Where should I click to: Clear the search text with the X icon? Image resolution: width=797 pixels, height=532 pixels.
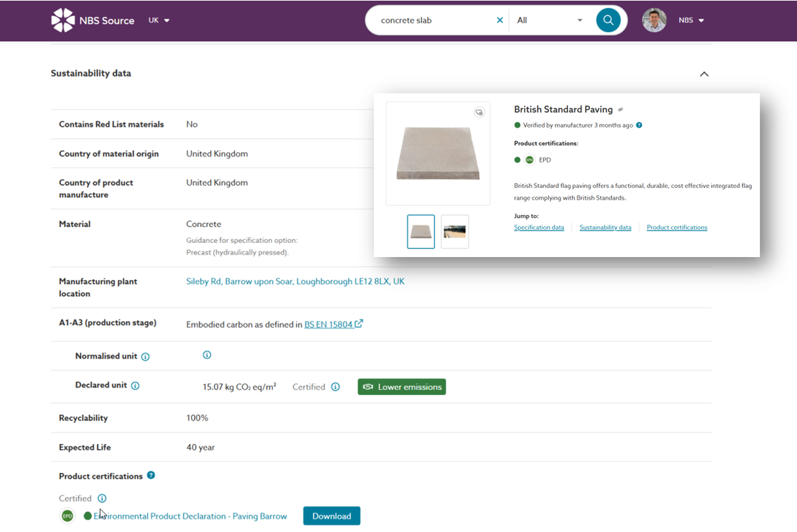point(500,21)
